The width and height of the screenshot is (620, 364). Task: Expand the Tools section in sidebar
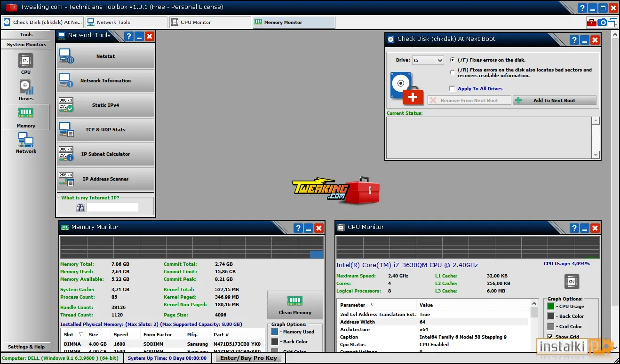(x=26, y=35)
